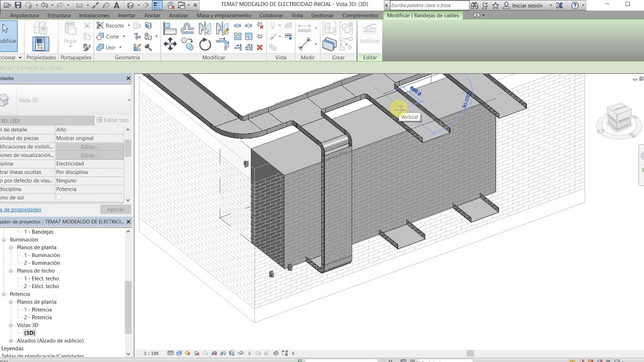Open the Help question mark icon
This screenshot has width=644, height=362.
pos(575,5)
